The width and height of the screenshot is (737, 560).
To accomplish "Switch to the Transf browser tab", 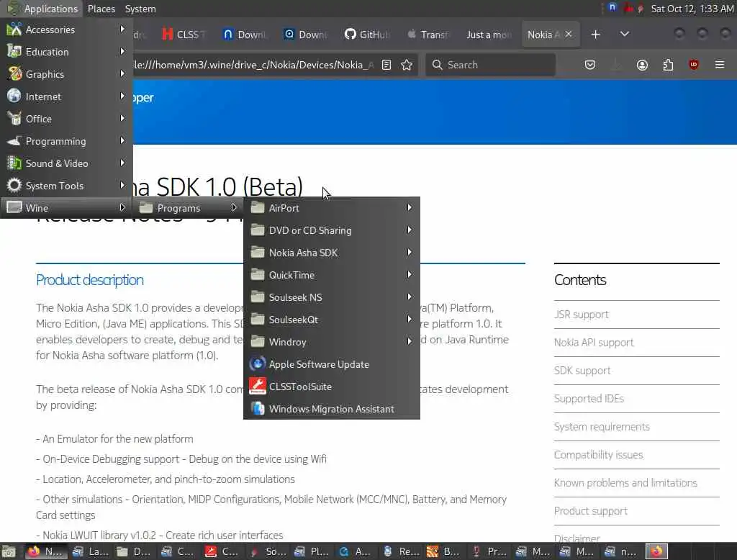I will pos(428,35).
